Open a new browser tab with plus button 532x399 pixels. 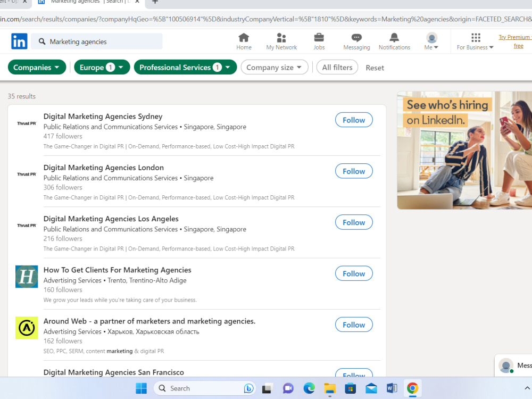[x=155, y=2]
